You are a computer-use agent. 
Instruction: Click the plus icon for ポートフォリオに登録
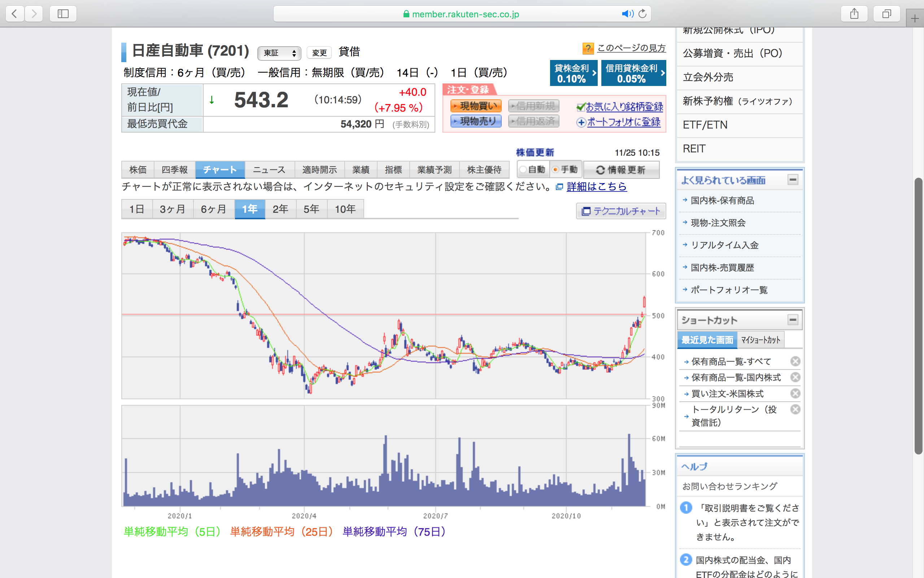pyautogui.click(x=581, y=122)
